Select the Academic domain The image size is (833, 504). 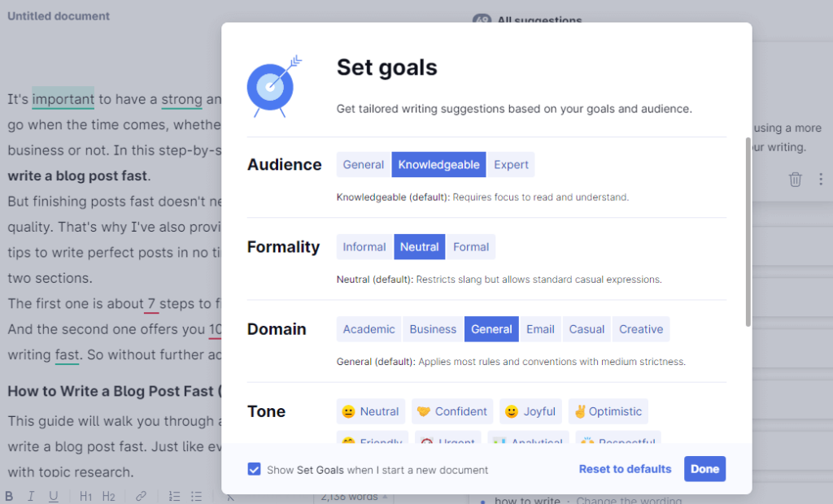point(369,329)
